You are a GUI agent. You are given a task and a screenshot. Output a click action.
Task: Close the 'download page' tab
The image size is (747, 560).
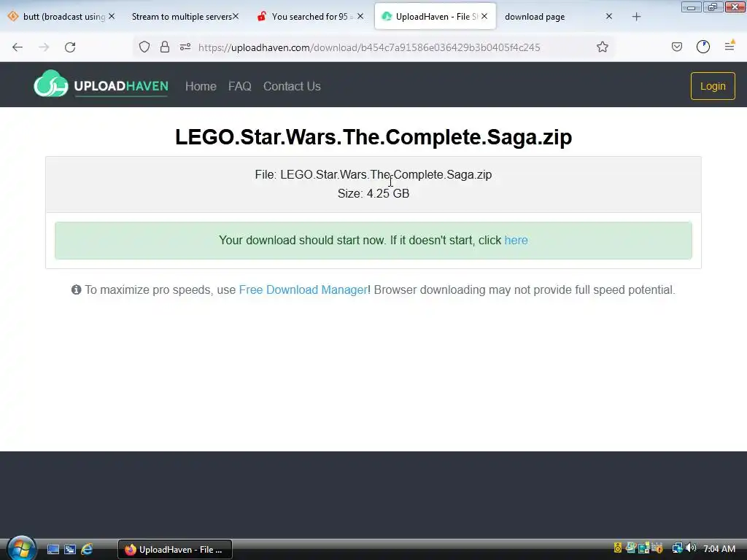pyautogui.click(x=609, y=16)
